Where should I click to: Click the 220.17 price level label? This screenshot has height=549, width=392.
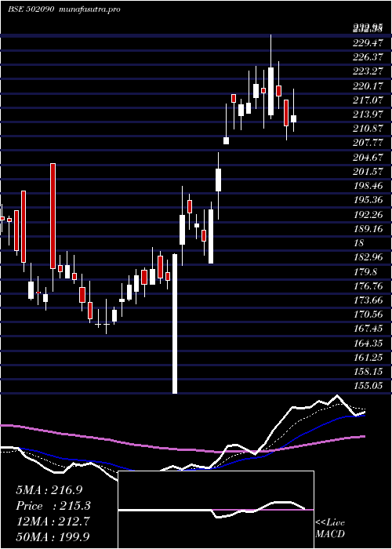(368, 86)
